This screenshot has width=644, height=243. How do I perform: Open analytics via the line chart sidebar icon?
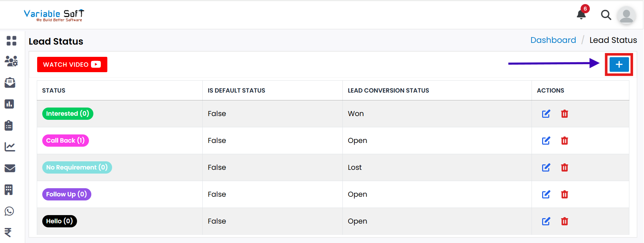click(10, 147)
